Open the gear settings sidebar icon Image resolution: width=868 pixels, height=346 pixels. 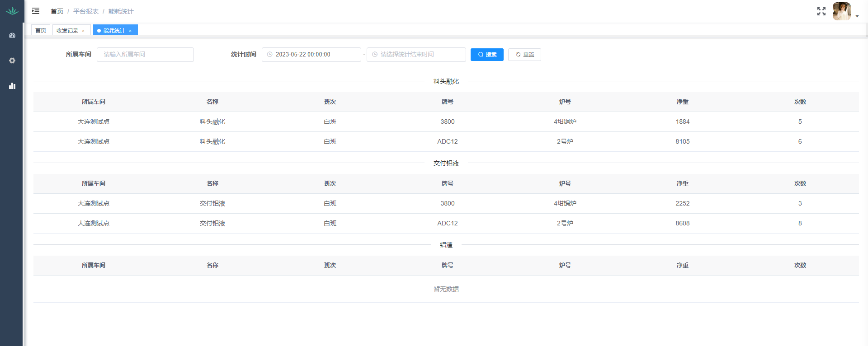(12, 61)
